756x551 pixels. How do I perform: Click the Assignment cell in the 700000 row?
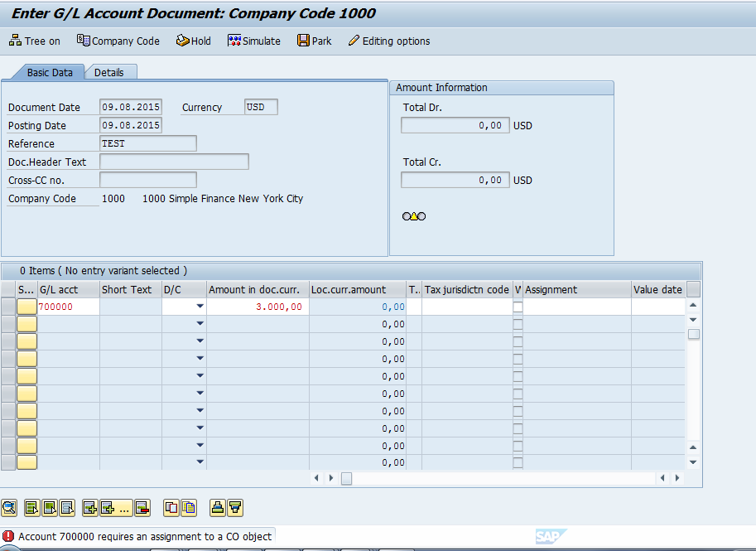click(x=577, y=307)
